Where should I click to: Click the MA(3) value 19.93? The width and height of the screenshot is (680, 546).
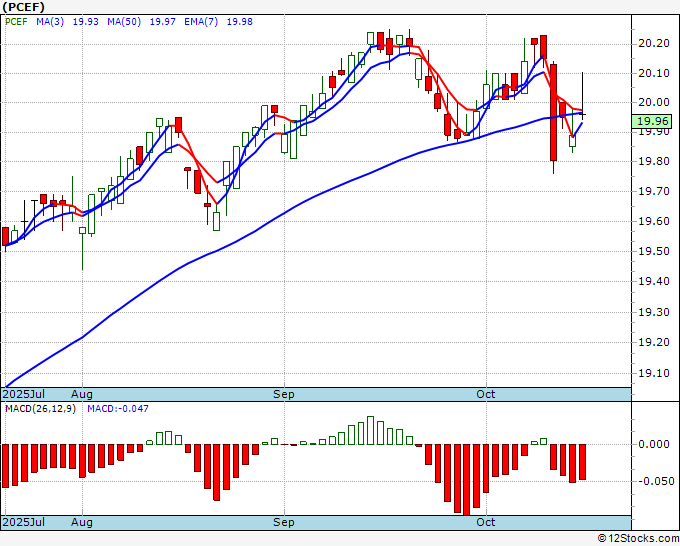tap(85, 22)
